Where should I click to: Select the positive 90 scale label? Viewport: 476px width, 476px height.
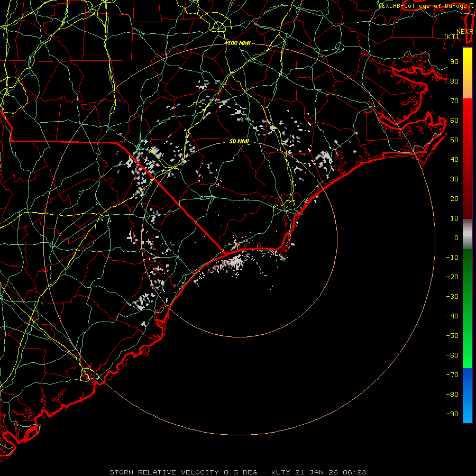tap(454, 62)
